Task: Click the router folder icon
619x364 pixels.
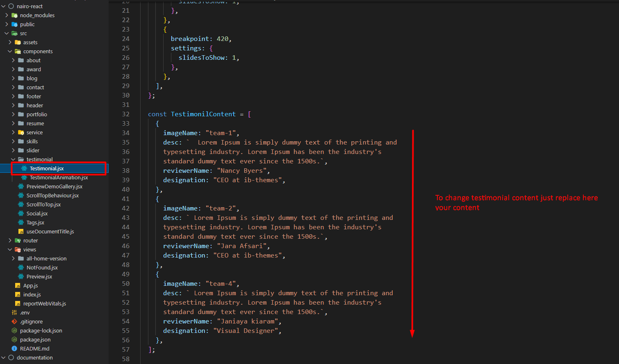Action: (x=18, y=240)
